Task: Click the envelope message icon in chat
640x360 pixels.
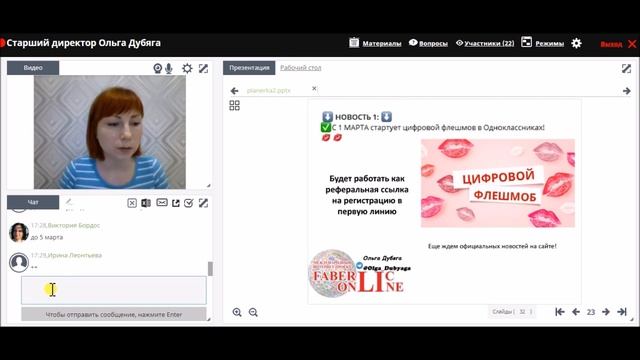Action: [162, 202]
